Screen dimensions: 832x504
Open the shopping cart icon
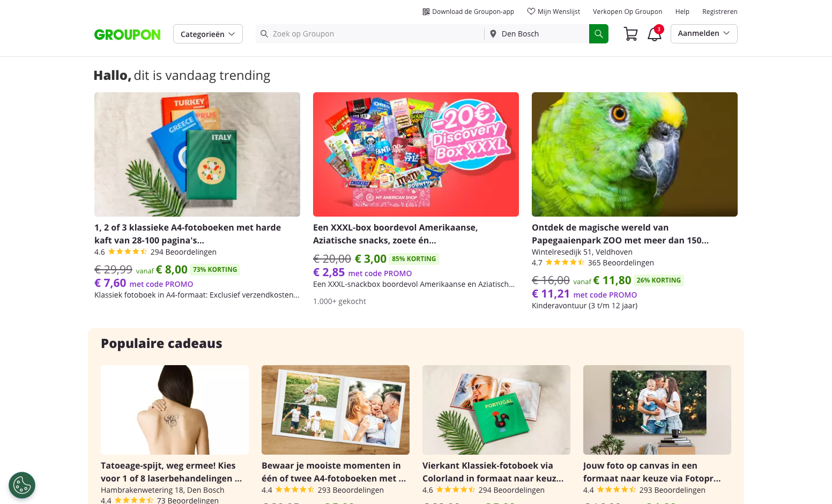coord(630,34)
